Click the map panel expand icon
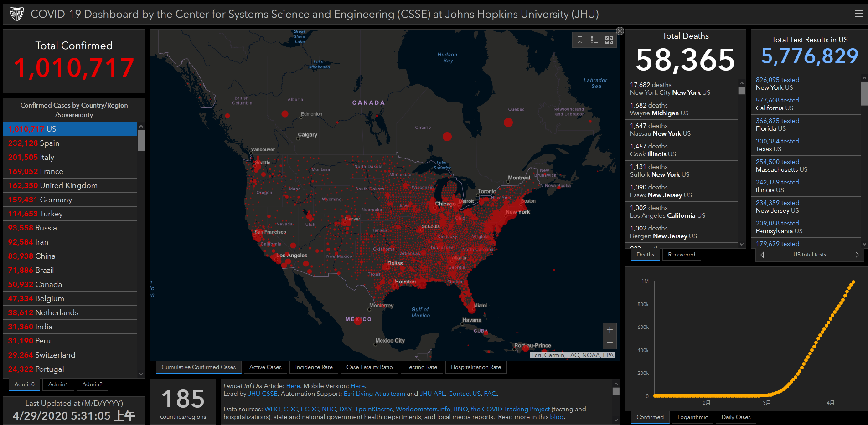 tap(620, 31)
